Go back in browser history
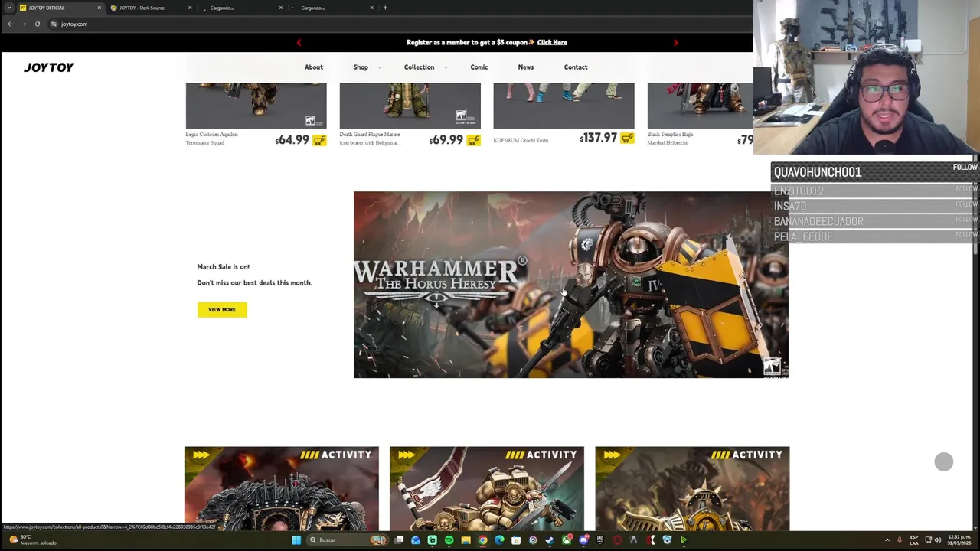 10,24
